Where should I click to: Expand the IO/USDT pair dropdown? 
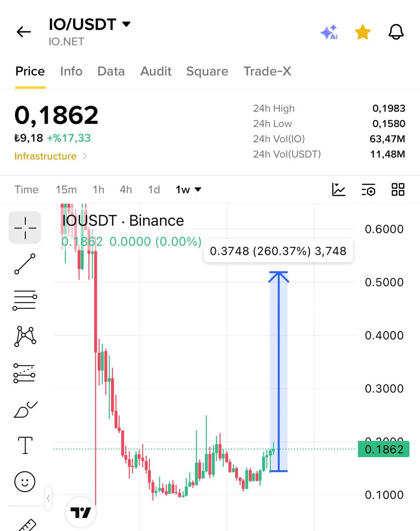pyautogui.click(x=126, y=24)
